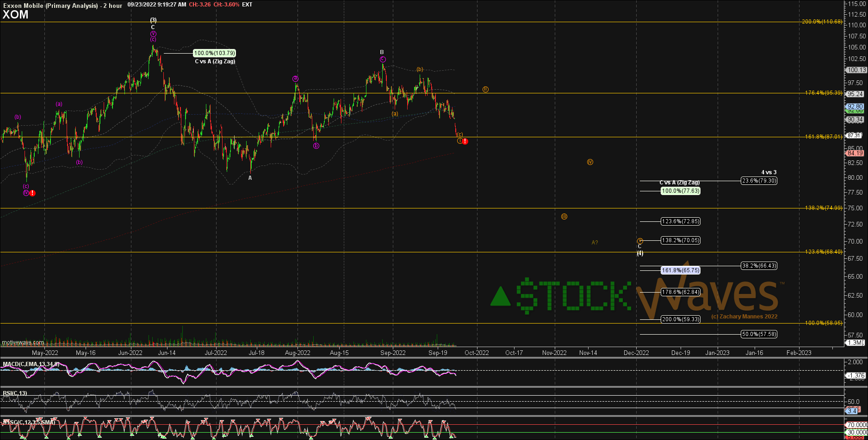The height and width of the screenshot is (440, 868).
Task: Click the 1.3M volume tag
Action: pos(855,342)
